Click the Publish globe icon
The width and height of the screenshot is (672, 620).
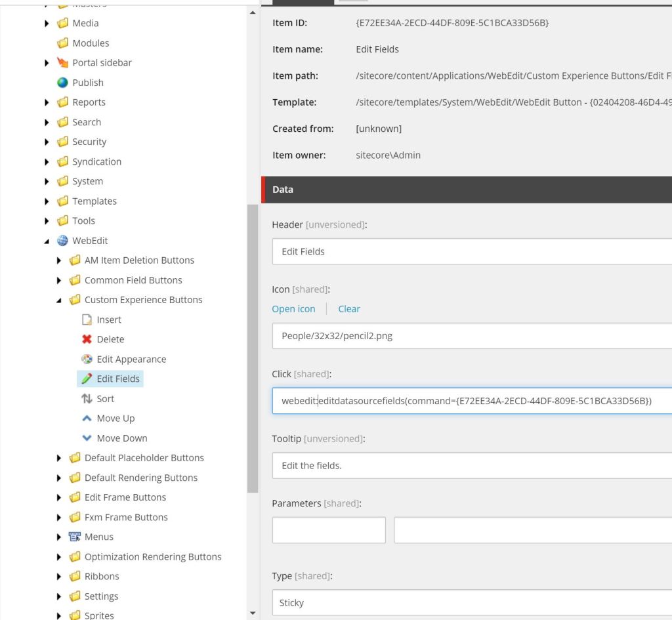[x=62, y=83]
